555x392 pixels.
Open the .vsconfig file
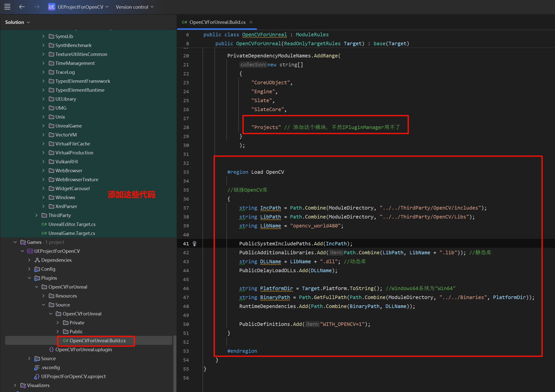click(50, 367)
